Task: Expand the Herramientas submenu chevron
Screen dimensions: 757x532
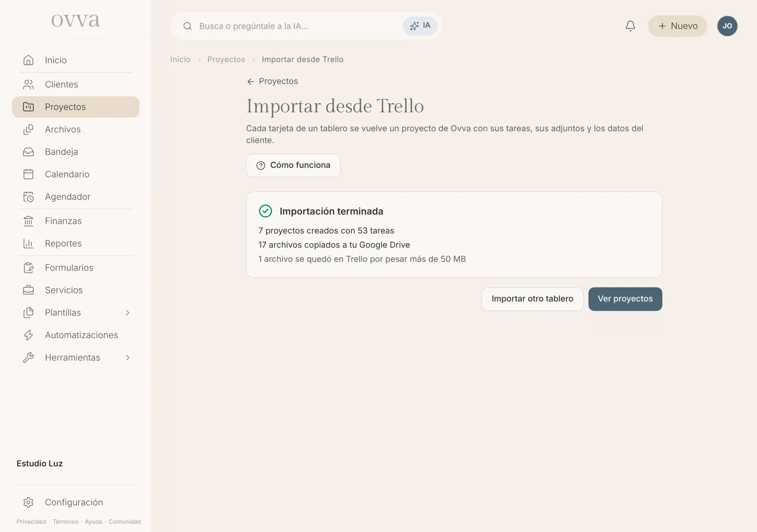Action: (x=128, y=357)
